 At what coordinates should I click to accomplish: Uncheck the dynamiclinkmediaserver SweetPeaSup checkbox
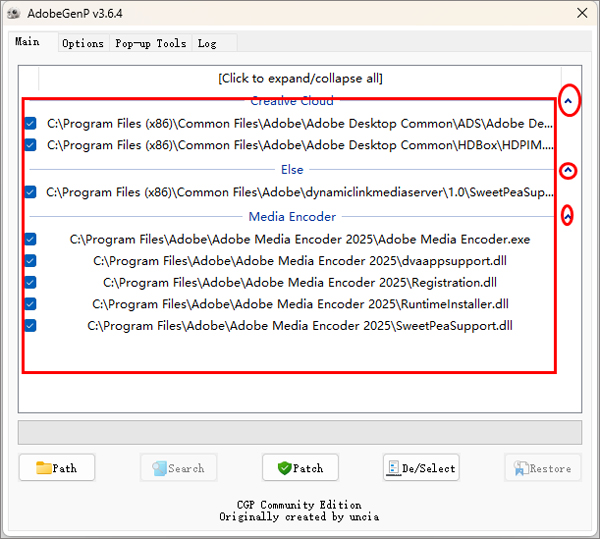click(30, 192)
